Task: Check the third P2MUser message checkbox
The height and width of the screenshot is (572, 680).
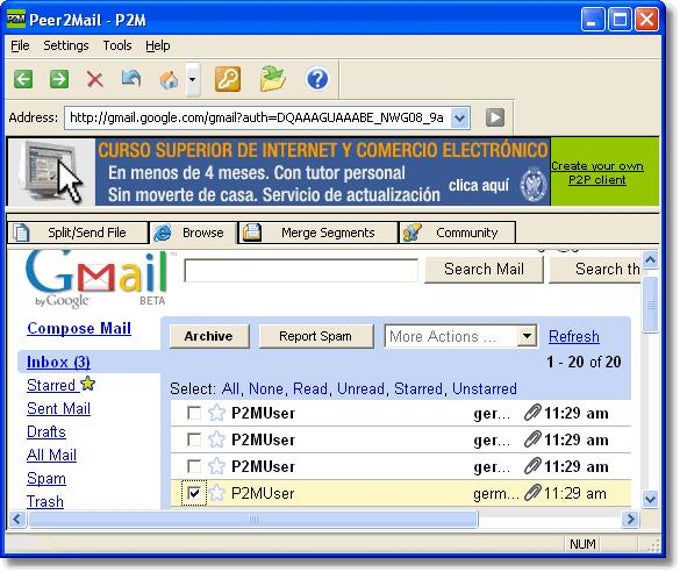Action: 193,467
